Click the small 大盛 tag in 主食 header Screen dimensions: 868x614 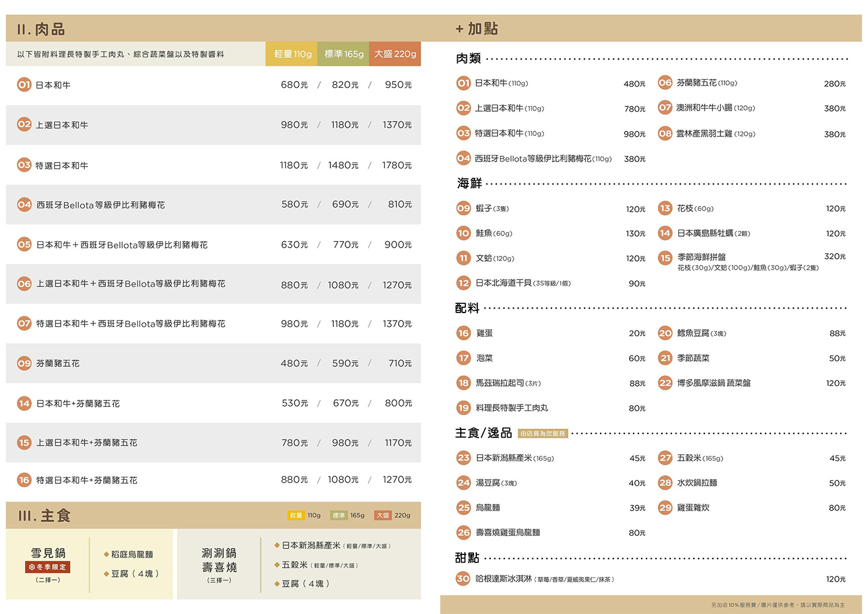click(382, 515)
